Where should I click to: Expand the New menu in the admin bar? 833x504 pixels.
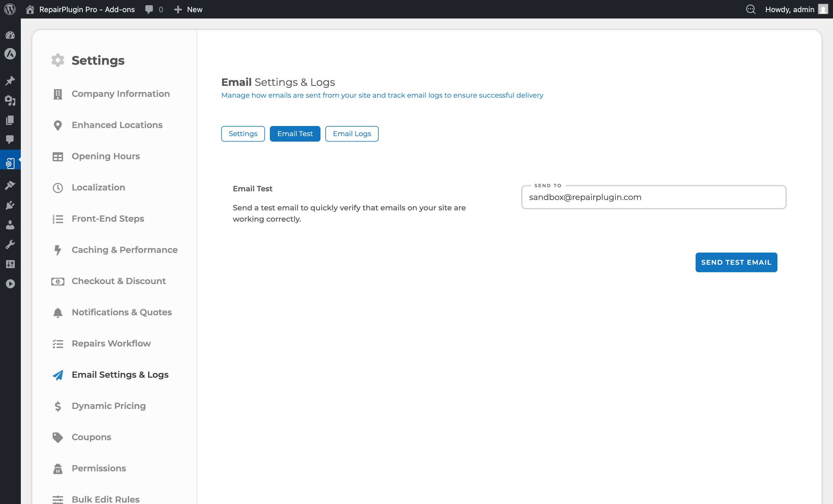click(x=188, y=9)
